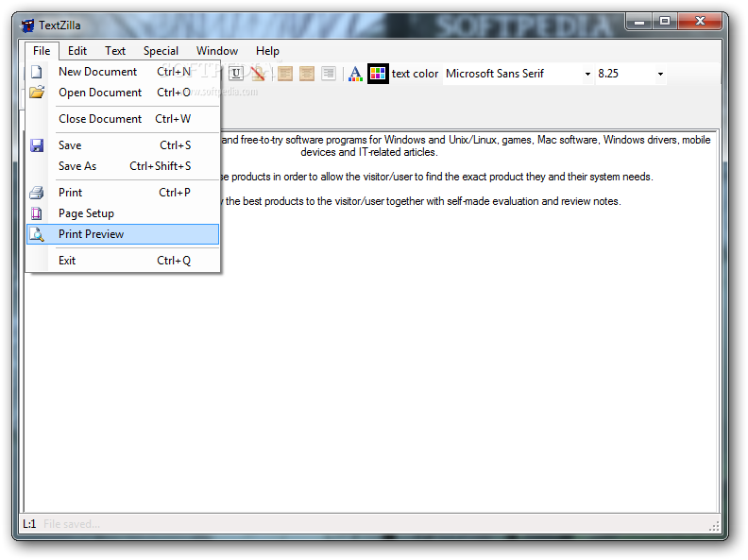Click the L:1 line indicator in status bar
The image size is (748, 560).
pyautogui.click(x=29, y=524)
